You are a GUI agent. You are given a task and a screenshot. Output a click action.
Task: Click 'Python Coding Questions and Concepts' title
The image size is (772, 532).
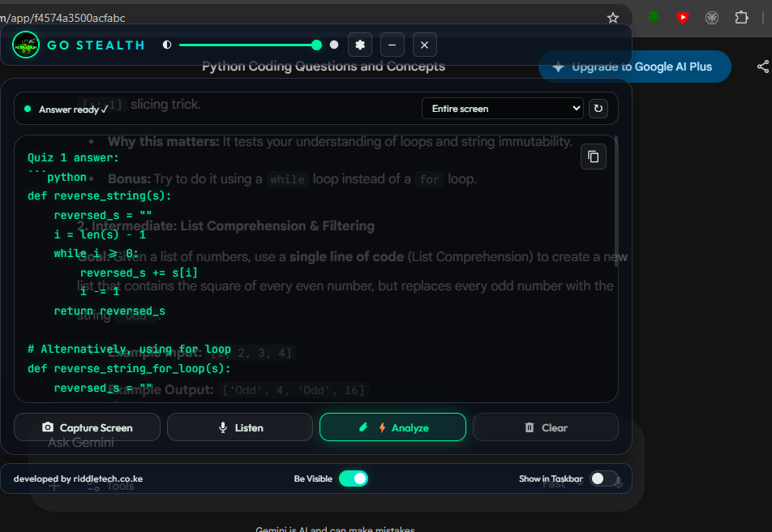324,66
